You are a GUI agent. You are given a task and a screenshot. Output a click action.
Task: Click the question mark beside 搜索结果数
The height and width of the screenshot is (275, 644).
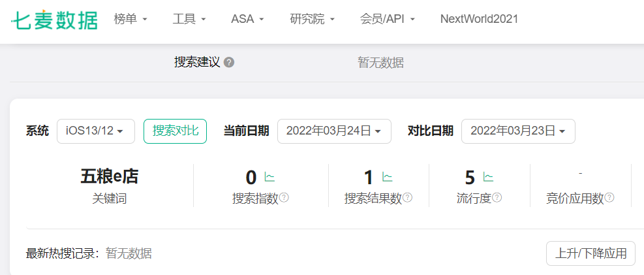(x=407, y=198)
